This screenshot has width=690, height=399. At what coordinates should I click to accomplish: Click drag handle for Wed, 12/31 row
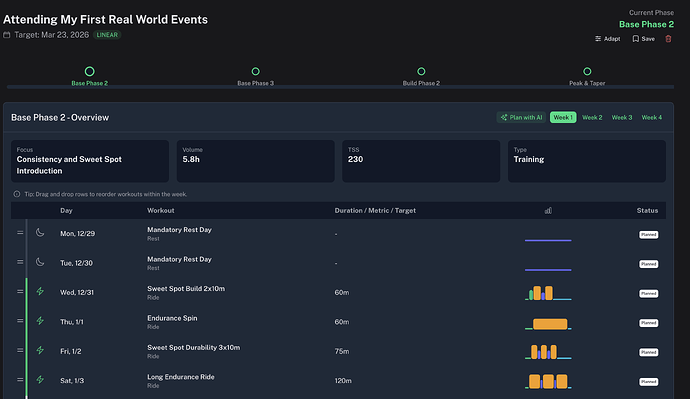point(20,292)
